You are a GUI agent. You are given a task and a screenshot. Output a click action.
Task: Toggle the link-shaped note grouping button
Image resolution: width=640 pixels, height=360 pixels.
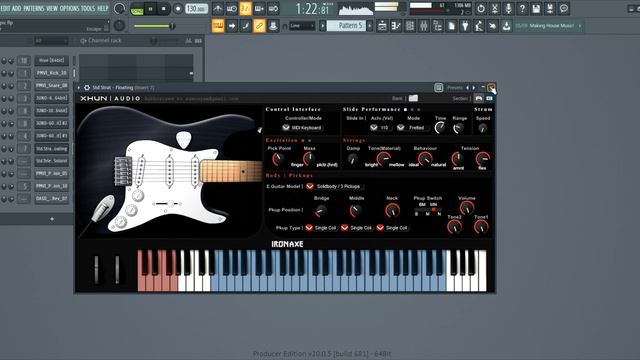pos(259,26)
